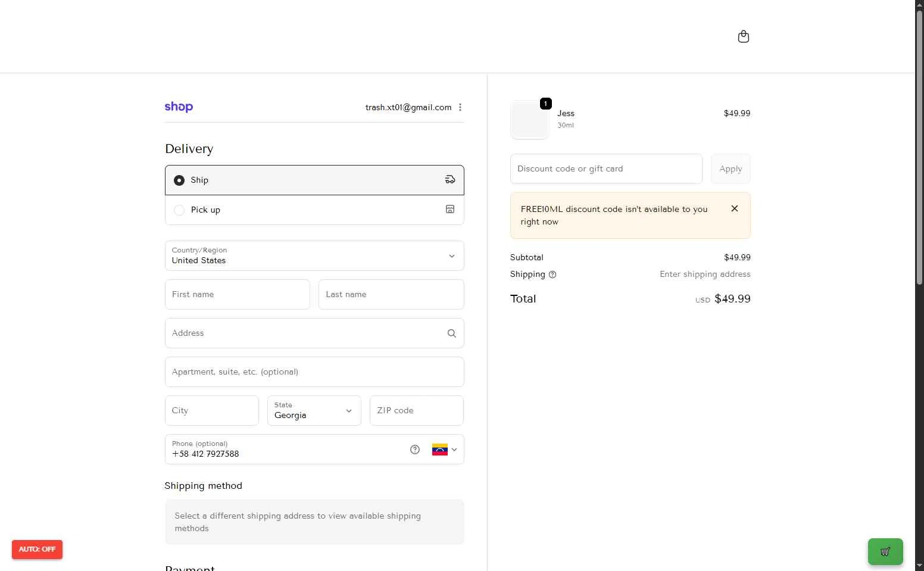Click the Address input field
This screenshot has height=571, width=924.
tap(314, 333)
